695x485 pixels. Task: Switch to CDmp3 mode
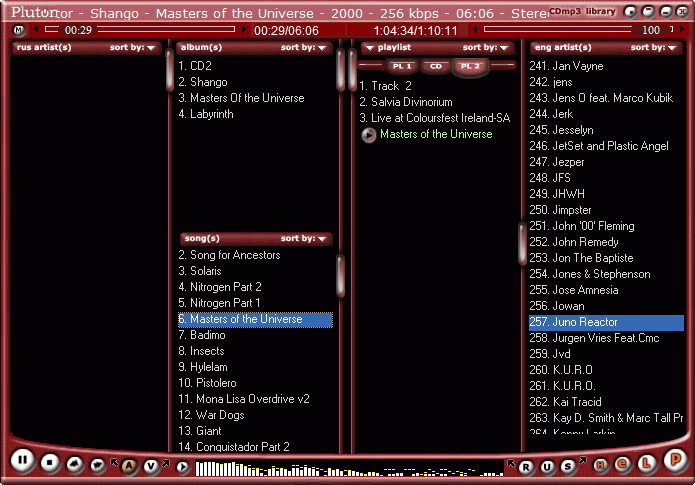click(x=565, y=11)
